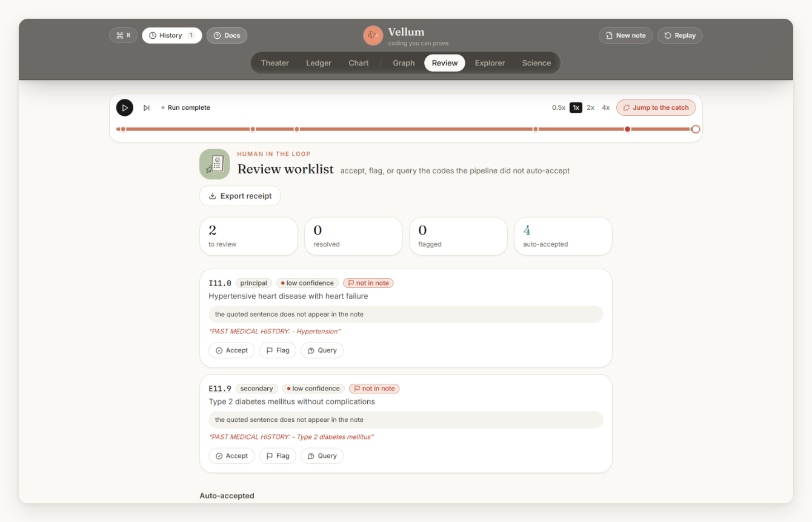Switch to the Chart tab
This screenshot has width=812, height=522.
point(359,63)
